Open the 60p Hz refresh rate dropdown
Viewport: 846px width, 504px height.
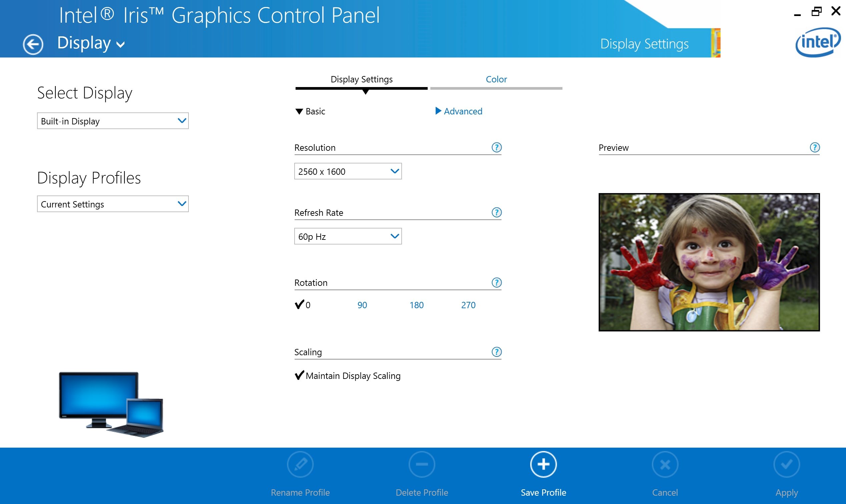click(x=348, y=236)
